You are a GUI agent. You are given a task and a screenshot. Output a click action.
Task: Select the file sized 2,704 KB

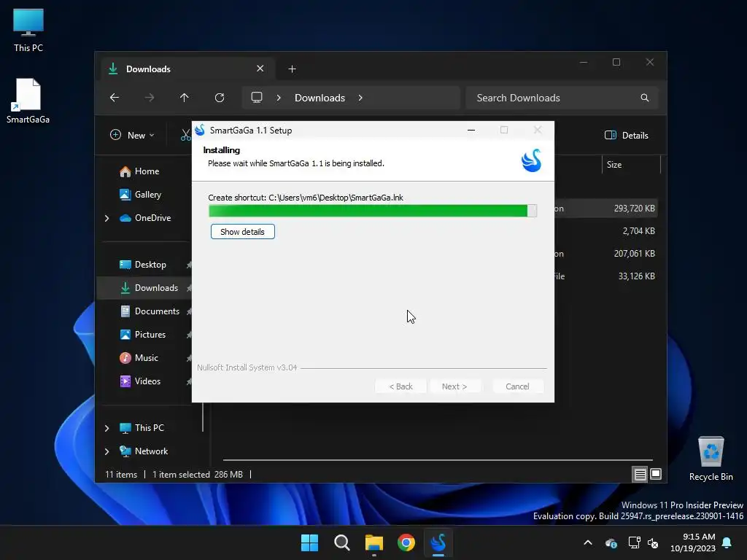click(638, 231)
